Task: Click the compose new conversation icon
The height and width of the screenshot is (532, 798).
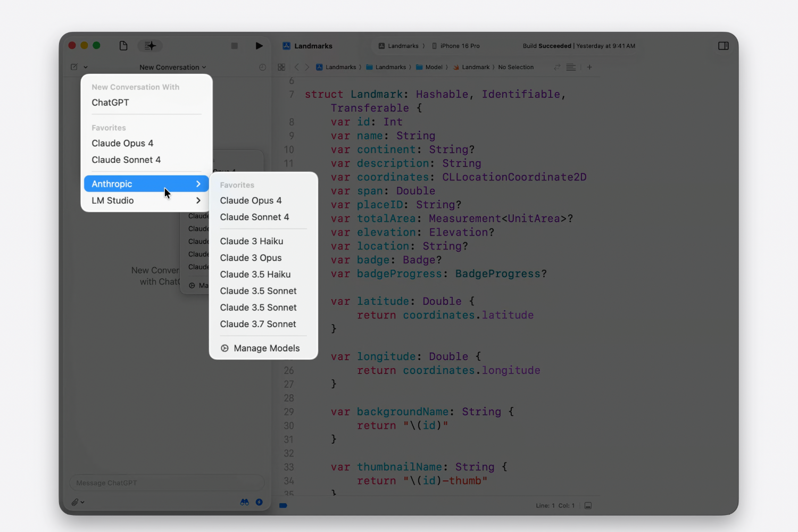Action: (74, 67)
